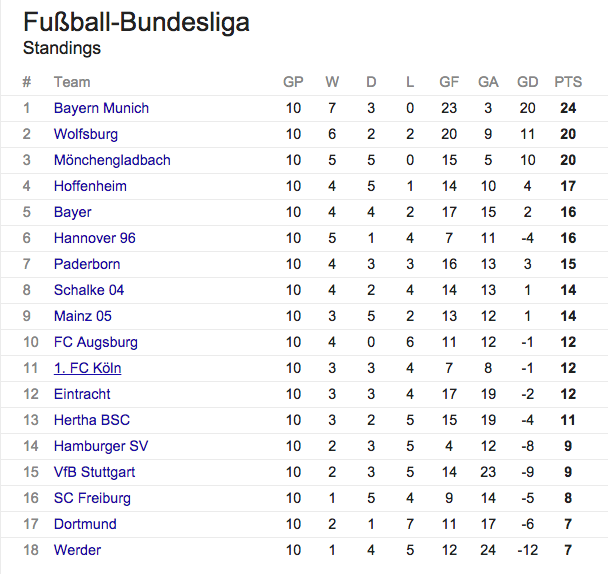Click the Hoffenheim team name

pos(90,186)
